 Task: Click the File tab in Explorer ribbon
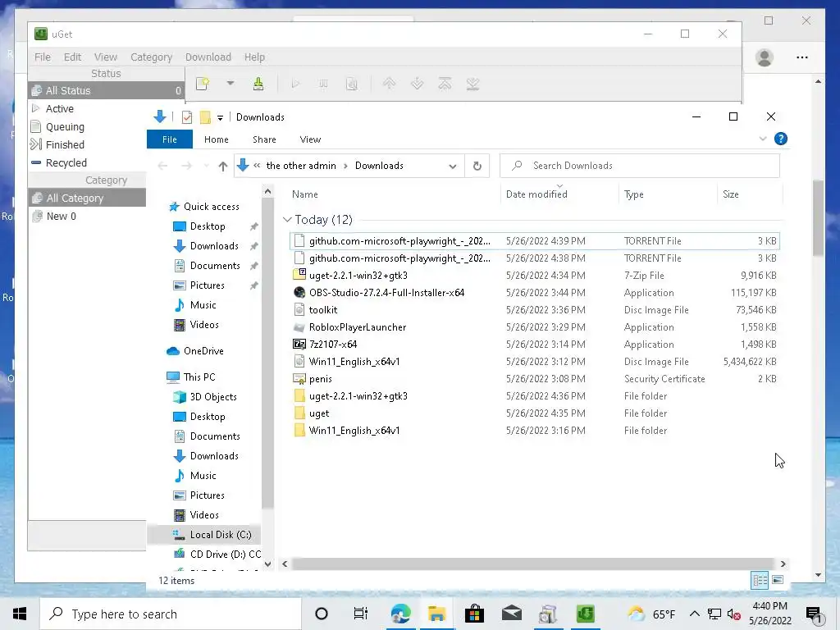click(x=169, y=139)
